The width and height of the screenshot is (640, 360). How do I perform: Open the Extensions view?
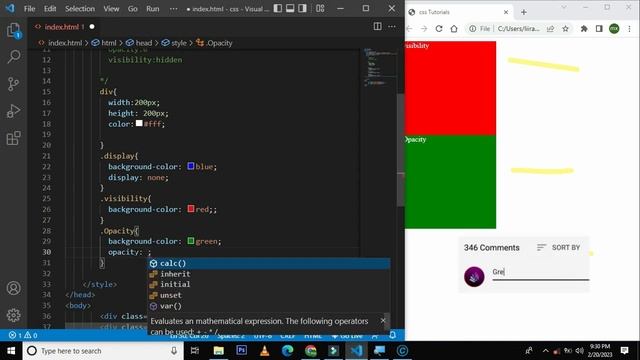point(13,138)
